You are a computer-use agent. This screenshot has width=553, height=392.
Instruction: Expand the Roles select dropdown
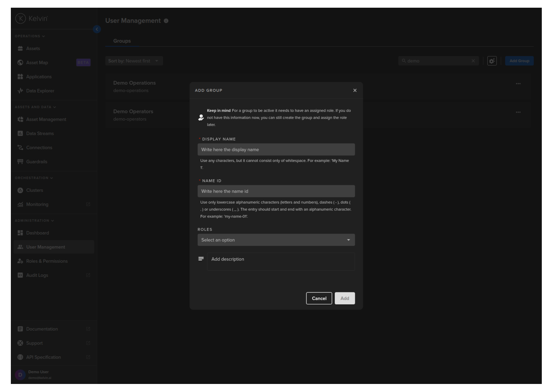click(276, 240)
